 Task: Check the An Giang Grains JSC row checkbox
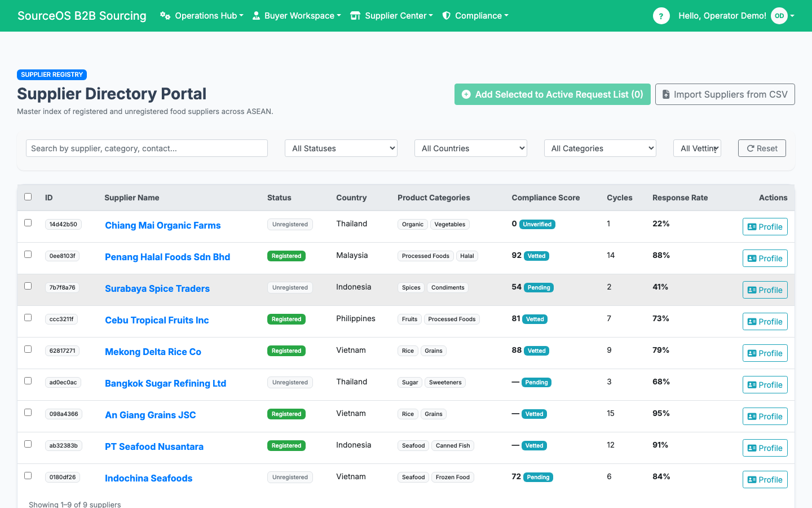[28, 413]
